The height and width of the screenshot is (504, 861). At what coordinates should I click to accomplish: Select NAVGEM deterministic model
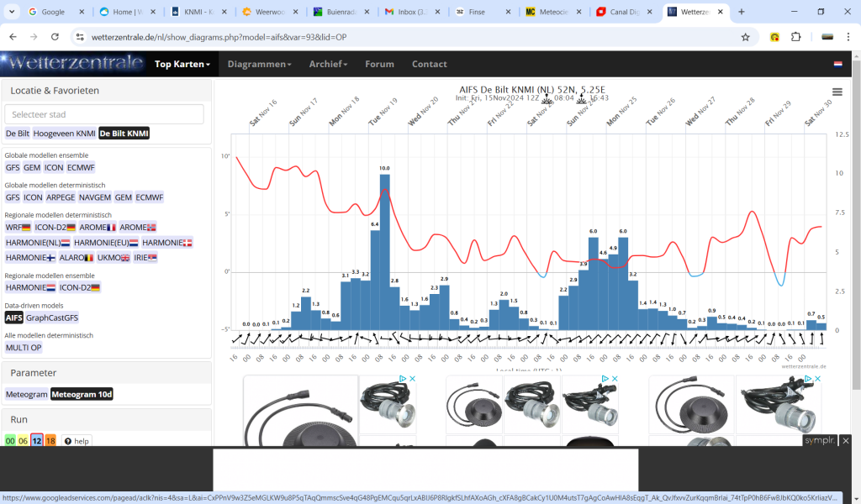(x=94, y=197)
